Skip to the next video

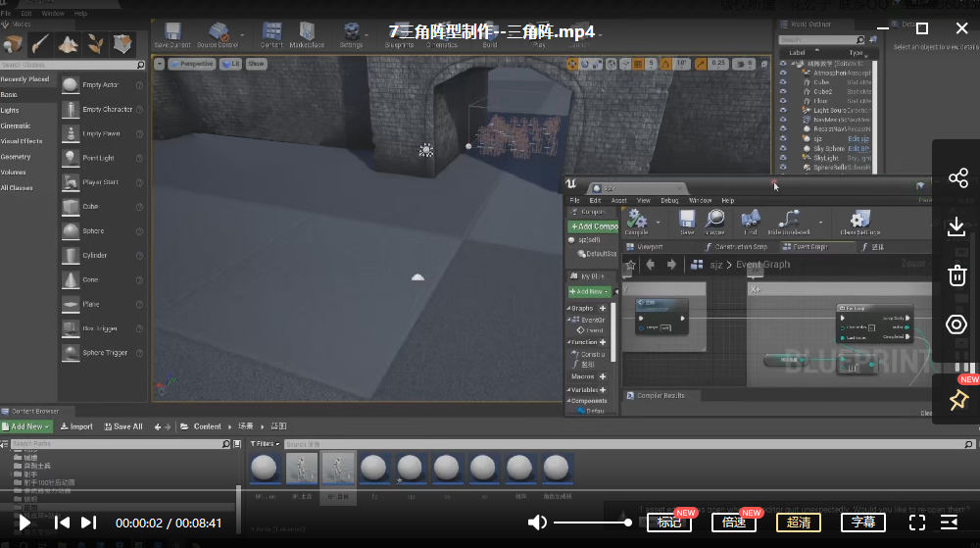coord(88,523)
